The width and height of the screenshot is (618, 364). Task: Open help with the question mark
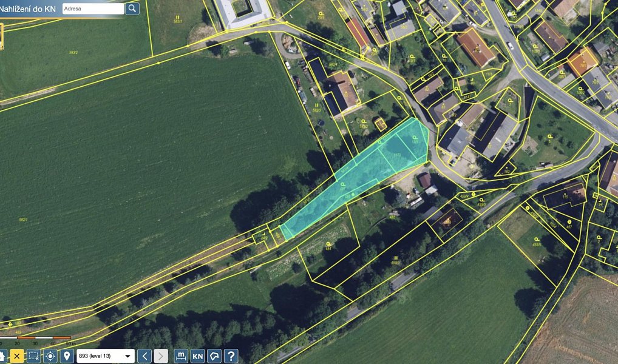231,356
